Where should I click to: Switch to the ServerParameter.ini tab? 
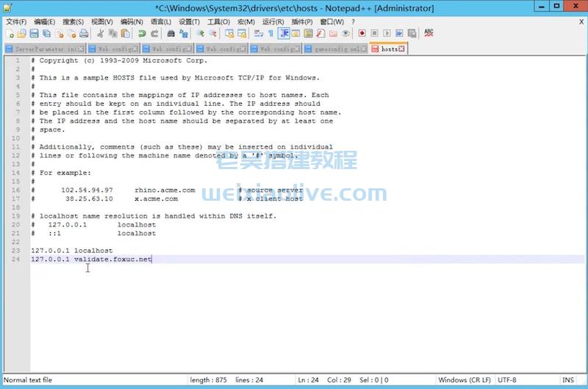(44, 49)
